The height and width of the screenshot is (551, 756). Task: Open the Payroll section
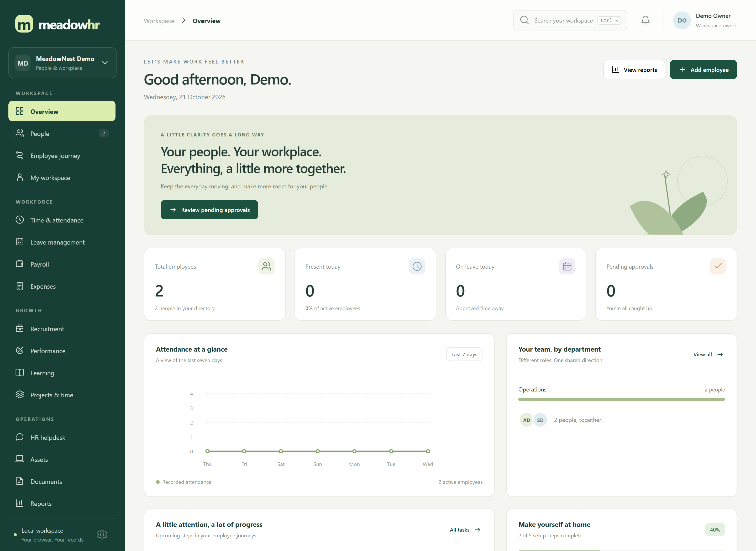[x=62, y=264]
